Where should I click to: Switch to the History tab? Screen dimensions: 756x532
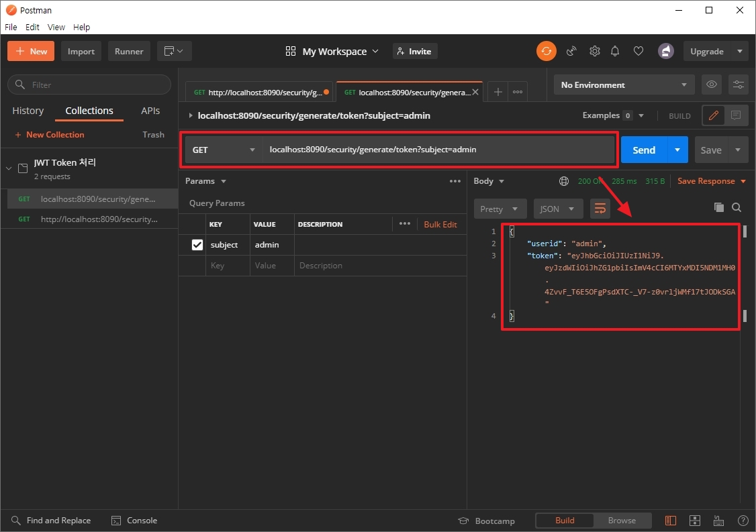[28, 111]
